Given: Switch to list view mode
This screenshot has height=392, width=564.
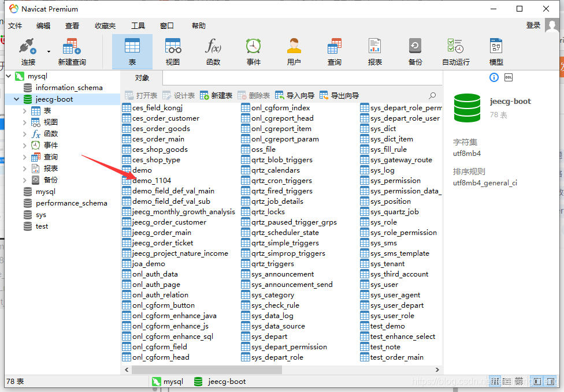Looking at the screenshot, I should pos(495,381).
